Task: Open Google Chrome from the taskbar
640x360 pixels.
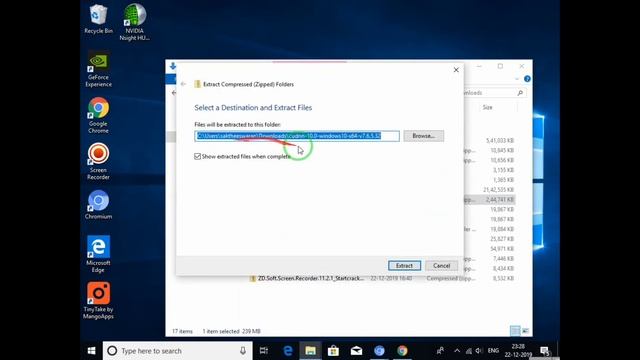Action: click(x=402, y=351)
